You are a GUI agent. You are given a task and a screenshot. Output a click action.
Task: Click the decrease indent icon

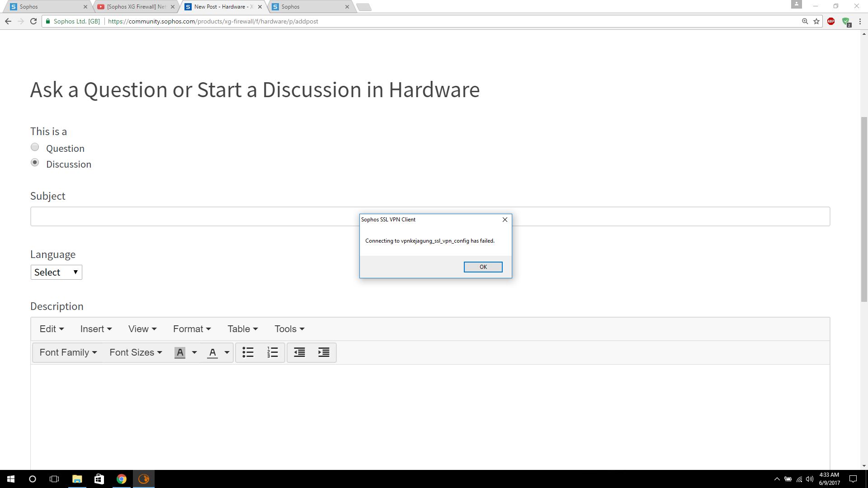pos(299,352)
